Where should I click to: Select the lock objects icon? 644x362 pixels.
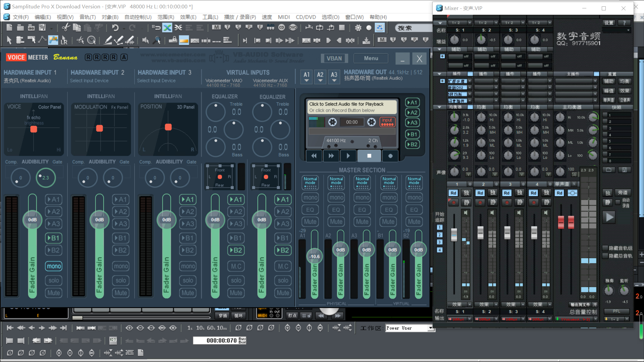click(x=173, y=40)
